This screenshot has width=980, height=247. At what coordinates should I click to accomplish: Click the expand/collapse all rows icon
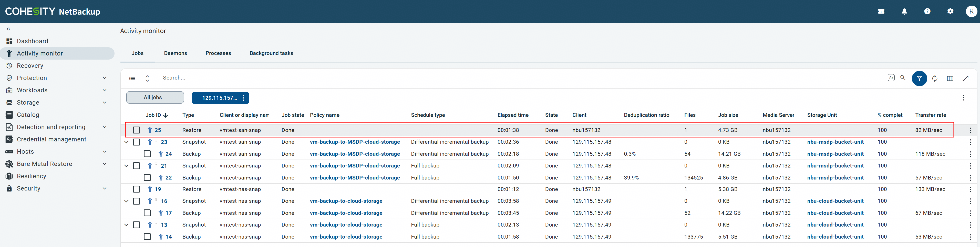(147, 78)
